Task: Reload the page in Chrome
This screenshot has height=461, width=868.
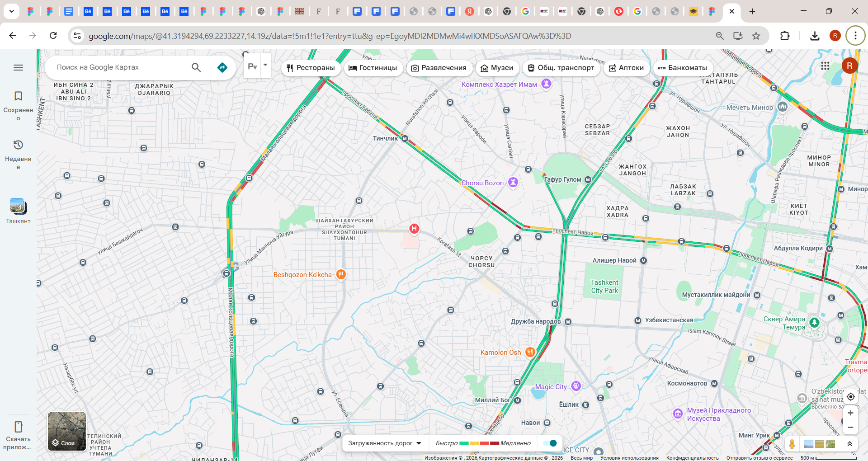Action: click(x=53, y=35)
